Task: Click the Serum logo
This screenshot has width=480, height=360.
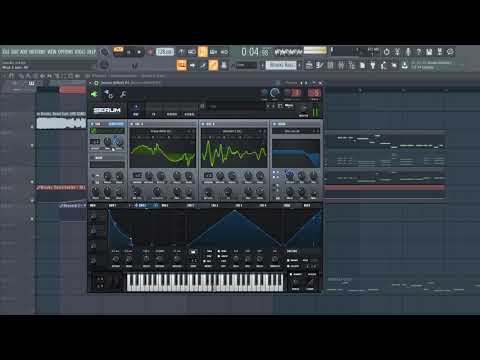Action: [107, 110]
